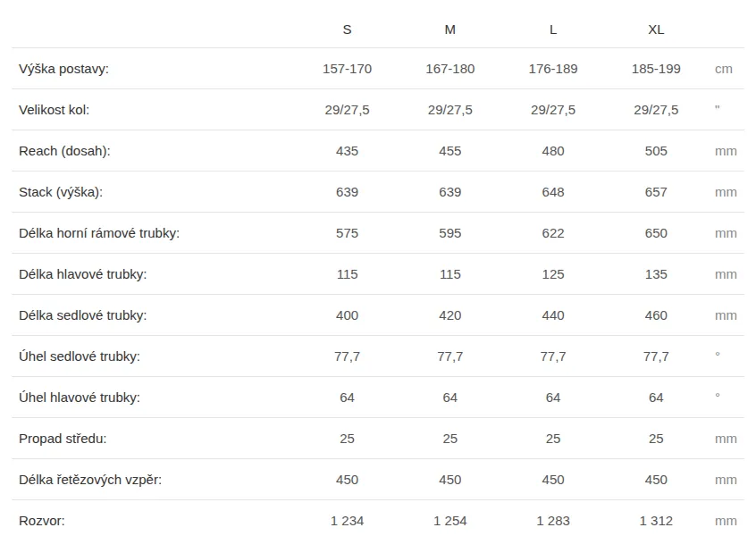Image resolution: width=756 pixels, height=536 pixels.
Task: Select the 'Reach (dosah):' row label
Action: [64, 151]
